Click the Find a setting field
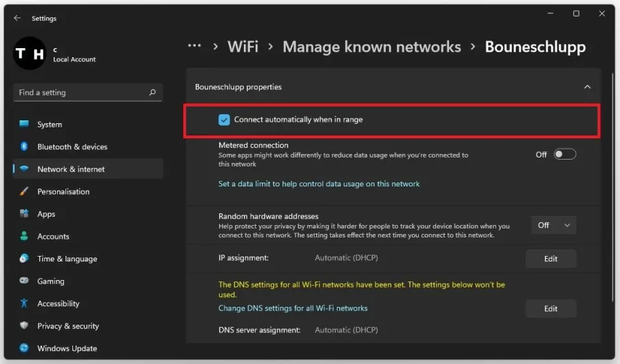This screenshot has width=620, height=364. (87, 92)
